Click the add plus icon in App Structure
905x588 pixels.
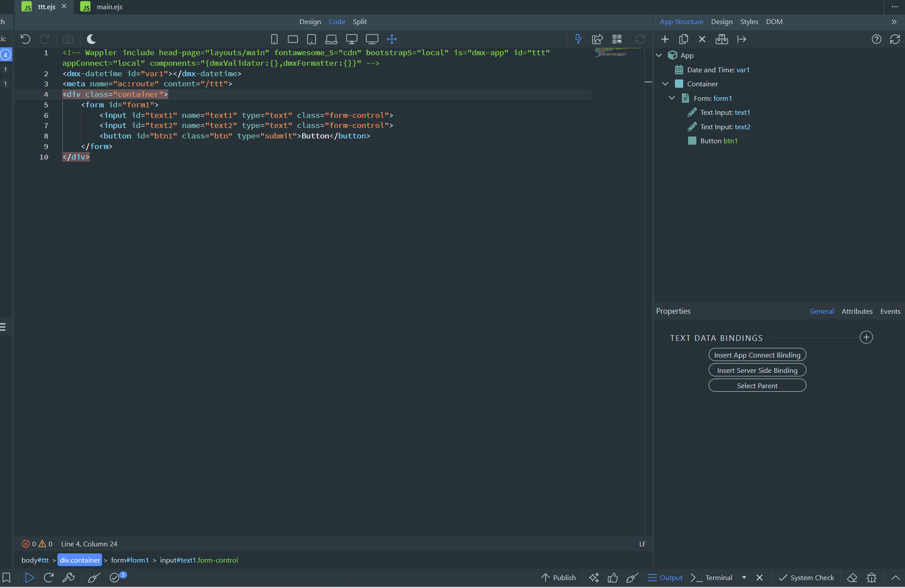665,39
